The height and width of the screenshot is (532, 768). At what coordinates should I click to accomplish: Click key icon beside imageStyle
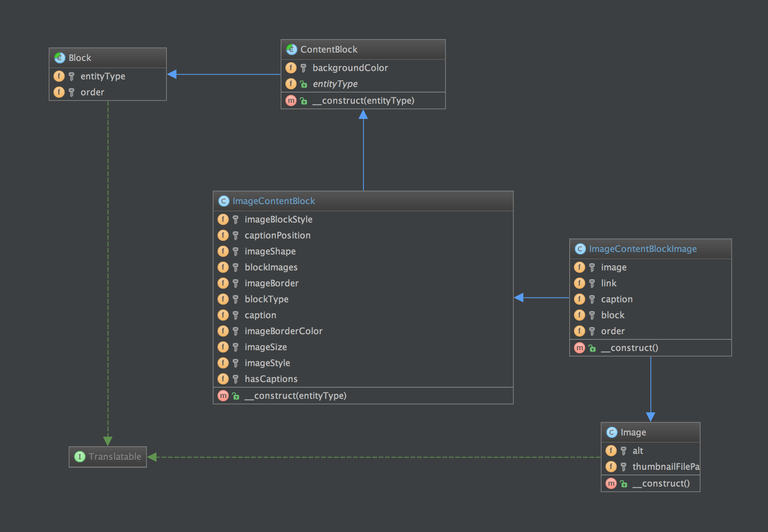pyautogui.click(x=236, y=363)
